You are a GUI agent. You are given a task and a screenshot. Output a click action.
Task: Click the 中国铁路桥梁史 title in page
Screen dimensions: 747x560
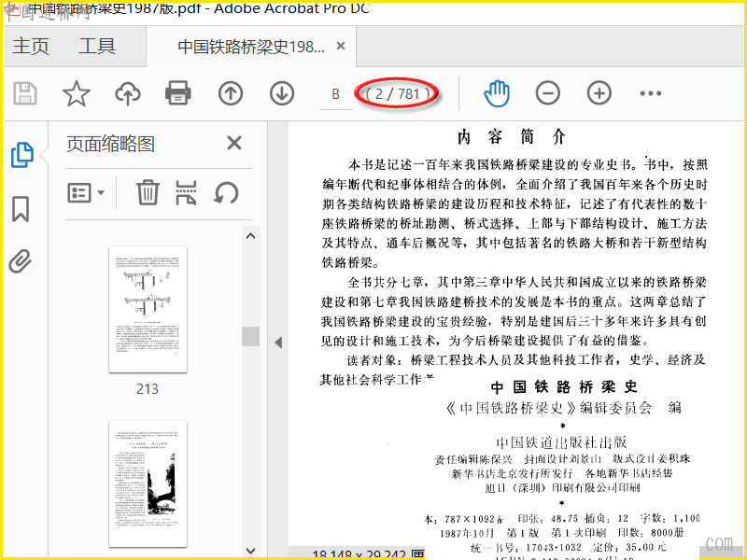564,386
